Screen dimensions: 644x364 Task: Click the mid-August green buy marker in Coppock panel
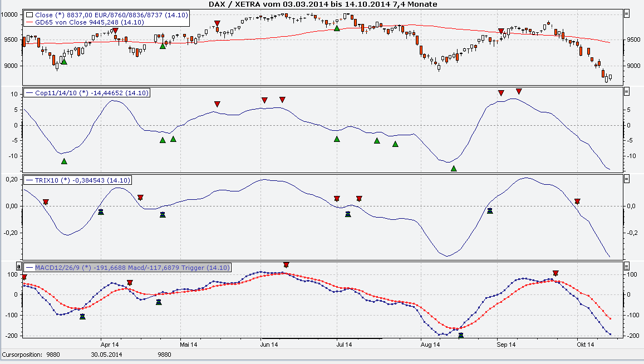(x=454, y=169)
